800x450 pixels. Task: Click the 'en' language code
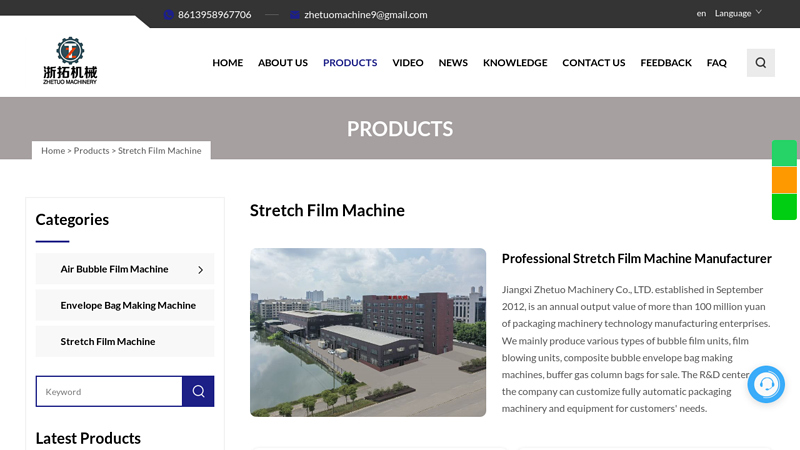click(x=701, y=13)
